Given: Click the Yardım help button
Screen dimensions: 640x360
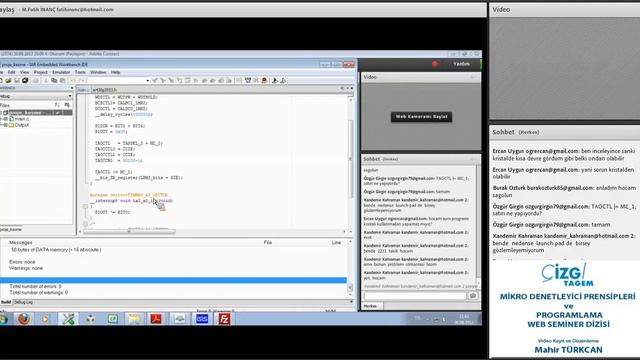Looking at the screenshot, I should point(461,64).
